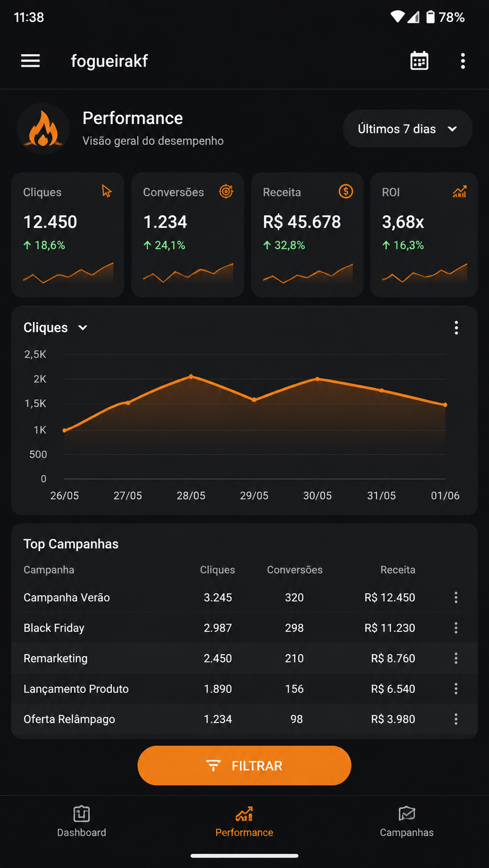Tap the 31/05 date axis label
Viewport: 489px width, 868px height.
pos(381,496)
